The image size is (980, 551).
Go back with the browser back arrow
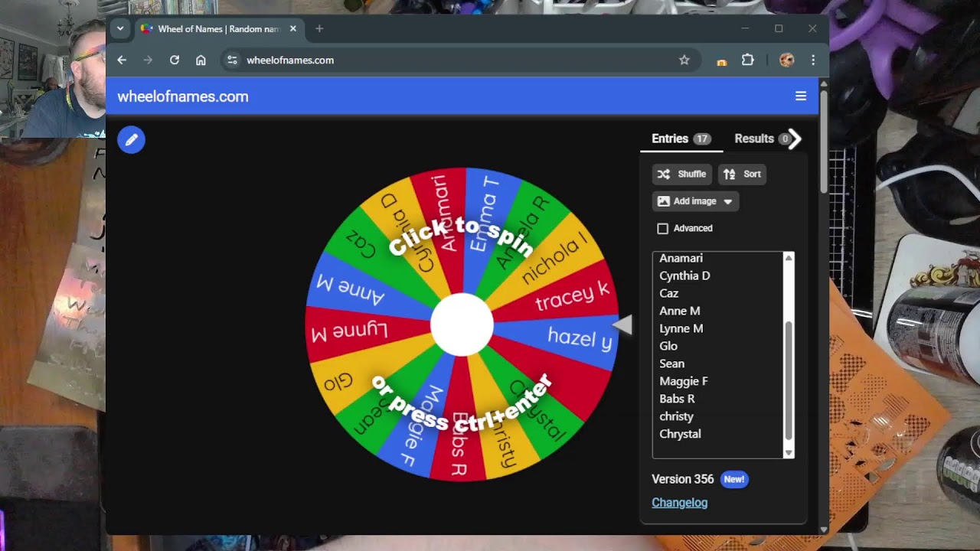coord(122,60)
